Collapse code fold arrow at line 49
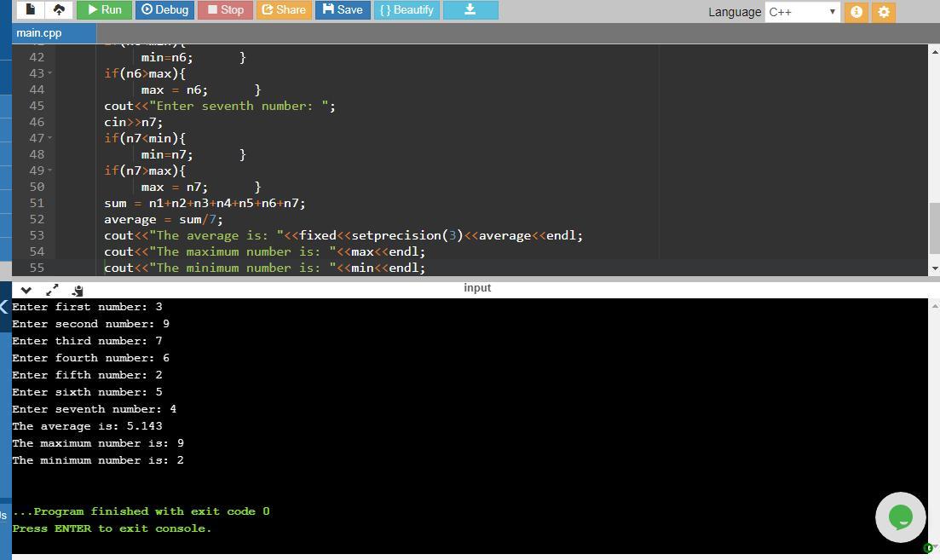This screenshot has width=940, height=560. tap(49, 170)
